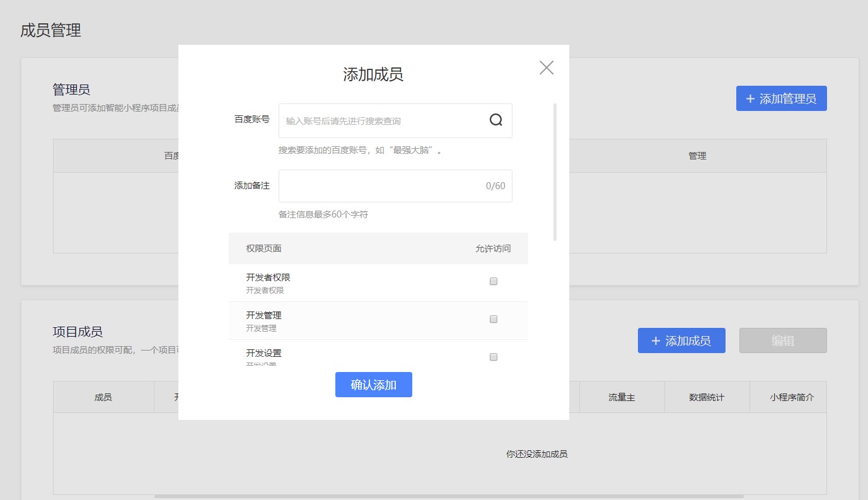
Task: Click the 你还没添加成员 empty message
Action: 537,454
